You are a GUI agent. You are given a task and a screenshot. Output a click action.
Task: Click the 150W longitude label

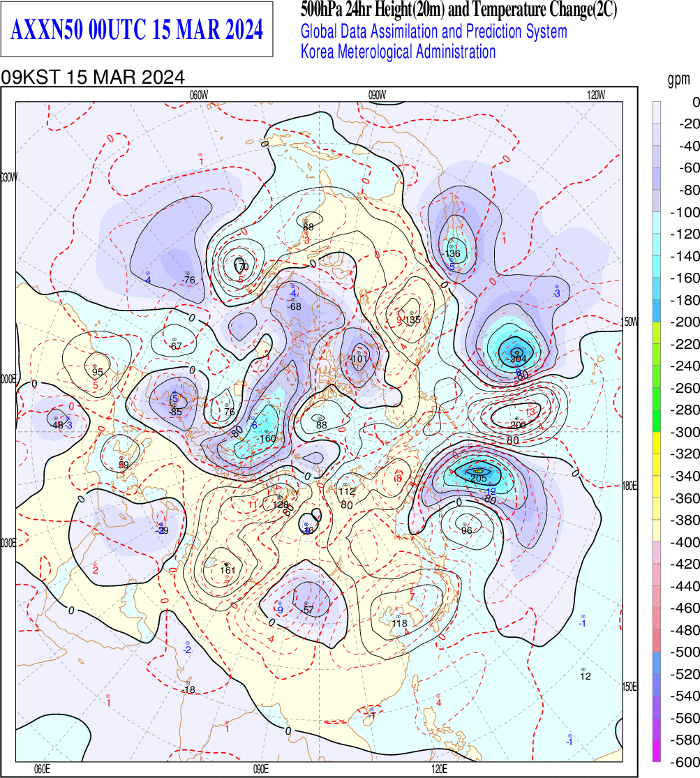point(630,322)
